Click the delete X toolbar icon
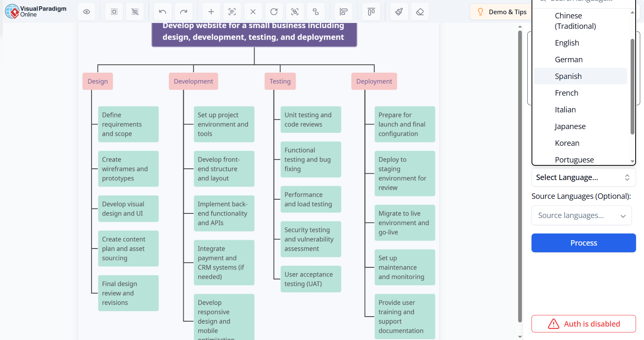This screenshot has height=340, width=644. point(253,11)
